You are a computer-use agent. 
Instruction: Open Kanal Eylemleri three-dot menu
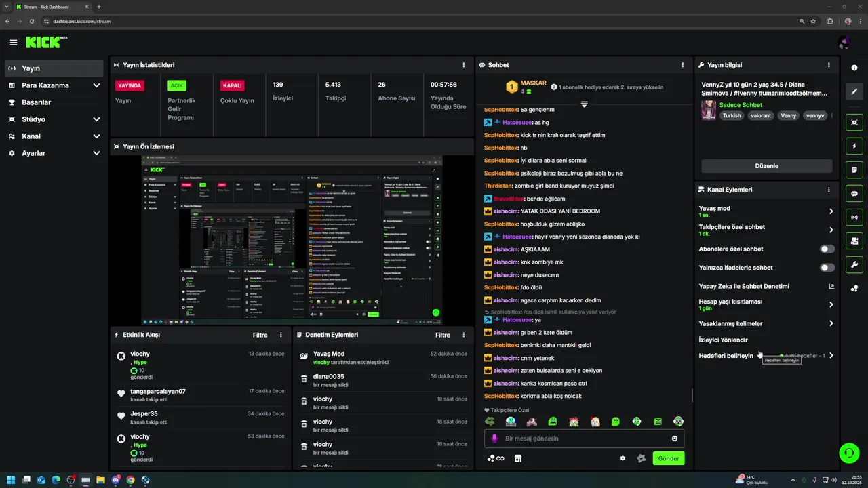pyautogui.click(x=829, y=190)
